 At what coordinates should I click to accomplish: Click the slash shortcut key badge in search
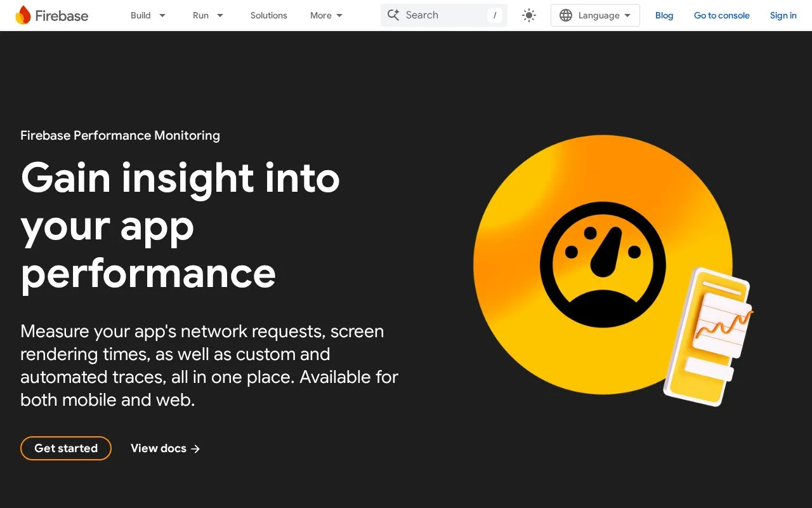(x=495, y=15)
